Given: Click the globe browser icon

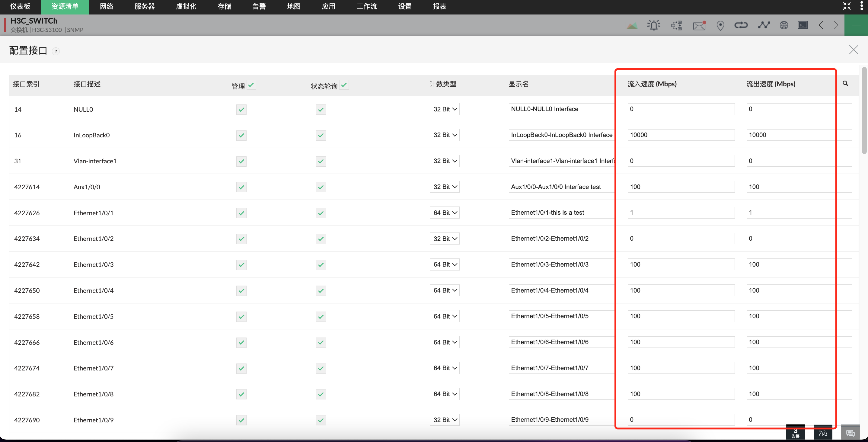Looking at the screenshot, I should (x=784, y=25).
